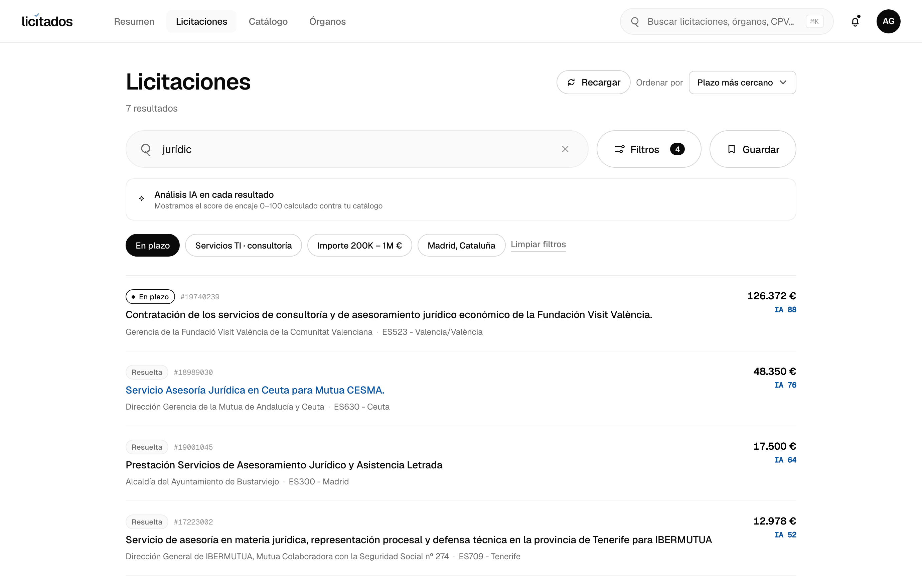Click the IA 88 score
The height and width of the screenshot is (588, 922).
785,309
